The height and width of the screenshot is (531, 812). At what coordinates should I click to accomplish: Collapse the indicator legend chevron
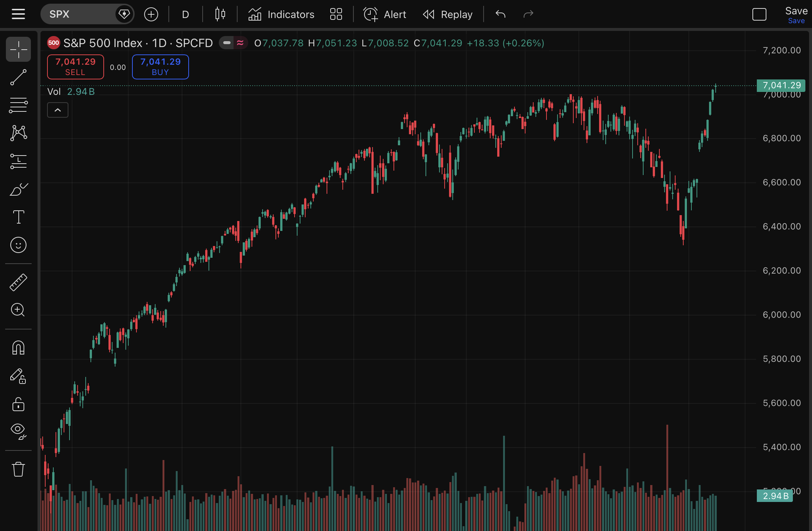click(x=58, y=110)
